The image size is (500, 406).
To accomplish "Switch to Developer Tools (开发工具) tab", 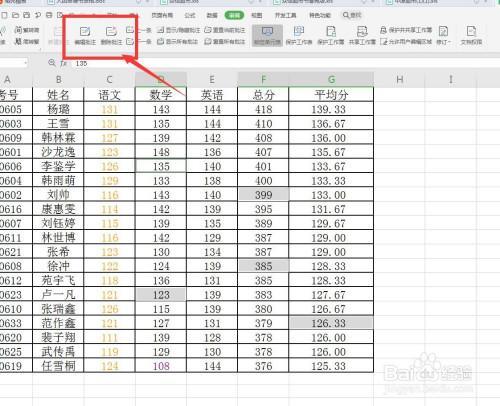I will [285, 15].
